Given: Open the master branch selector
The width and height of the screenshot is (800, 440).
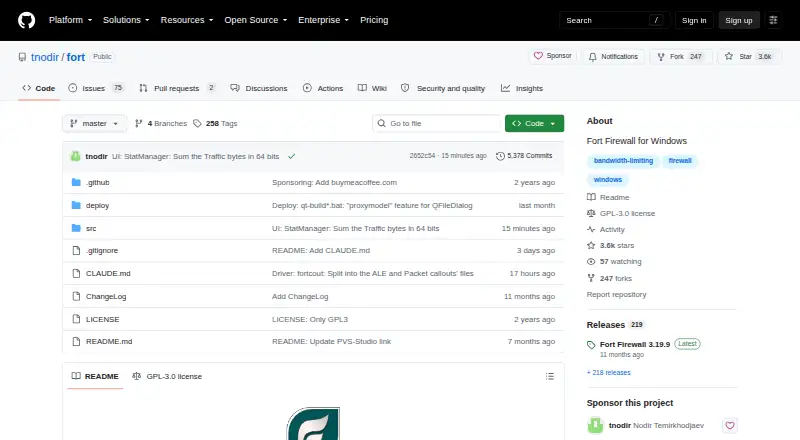Looking at the screenshot, I should [94, 124].
